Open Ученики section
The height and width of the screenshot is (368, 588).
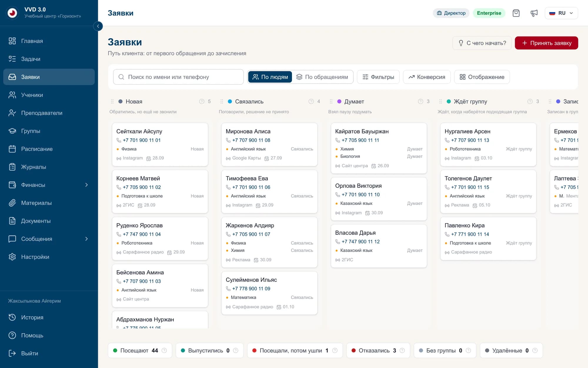click(x=49, y=95)
